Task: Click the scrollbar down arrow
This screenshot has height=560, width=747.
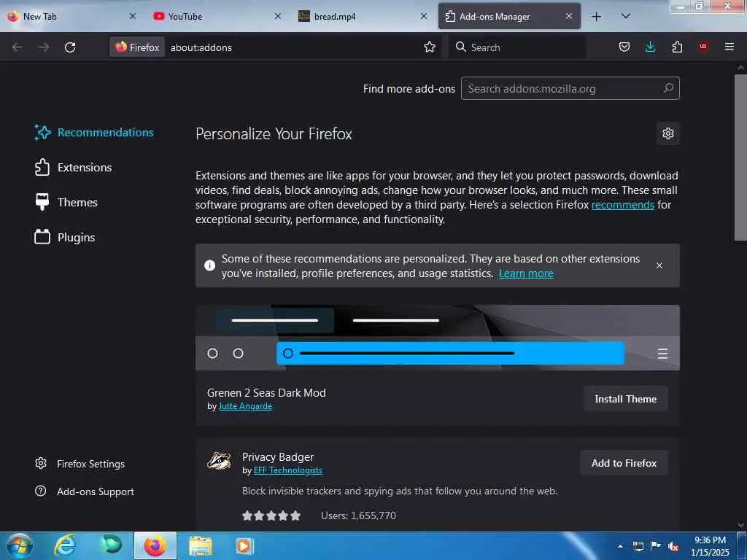Action: pos(740,525)
